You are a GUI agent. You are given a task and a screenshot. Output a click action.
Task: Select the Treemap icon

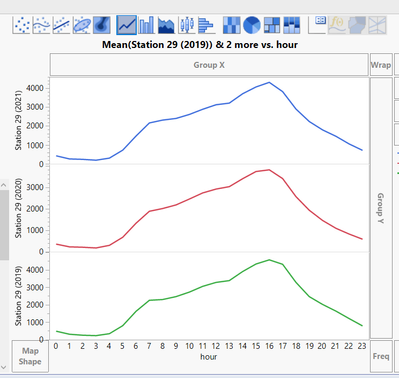(x=272, y=25)
